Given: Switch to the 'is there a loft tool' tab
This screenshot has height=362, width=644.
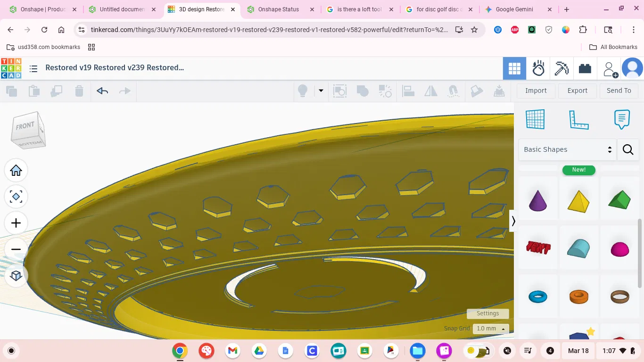Looking at the screenshot, I should [x=360, y=9].
